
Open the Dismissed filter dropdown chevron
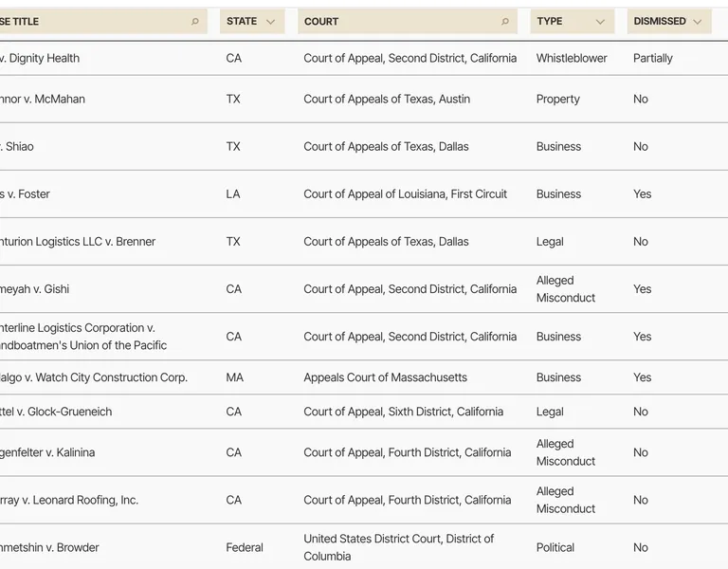coord(698,22)
